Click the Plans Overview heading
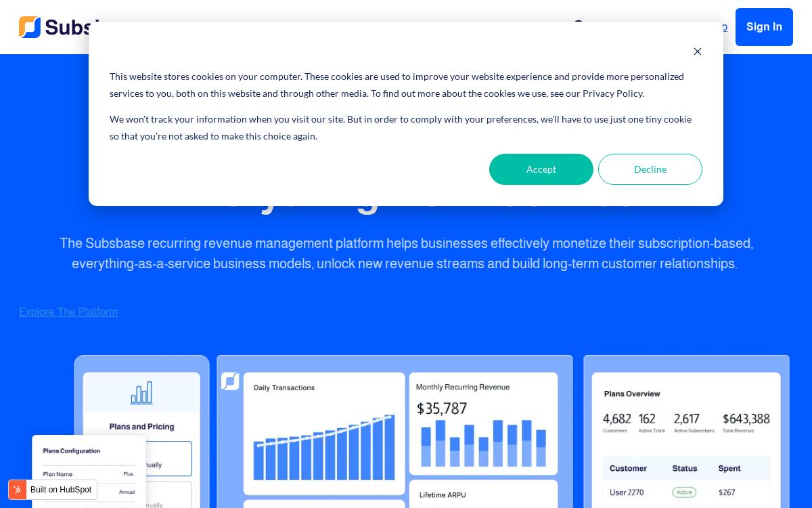 click(x=632, y=394)
